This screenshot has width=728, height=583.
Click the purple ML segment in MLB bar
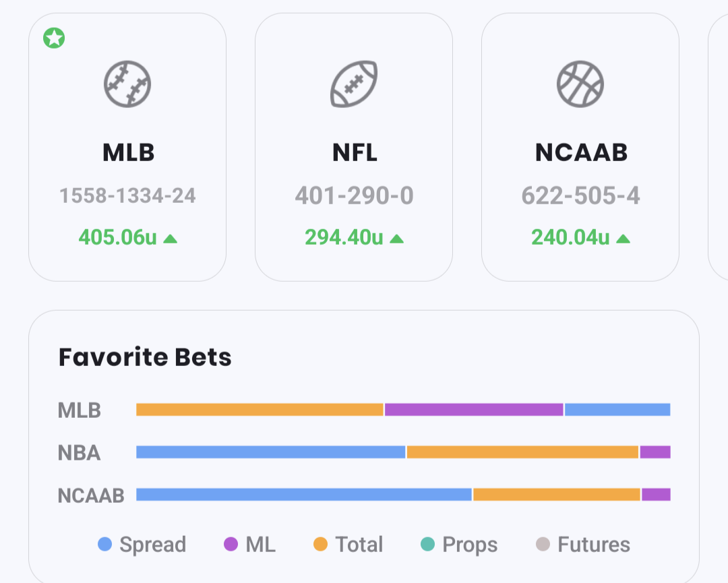tap(474, 410)
